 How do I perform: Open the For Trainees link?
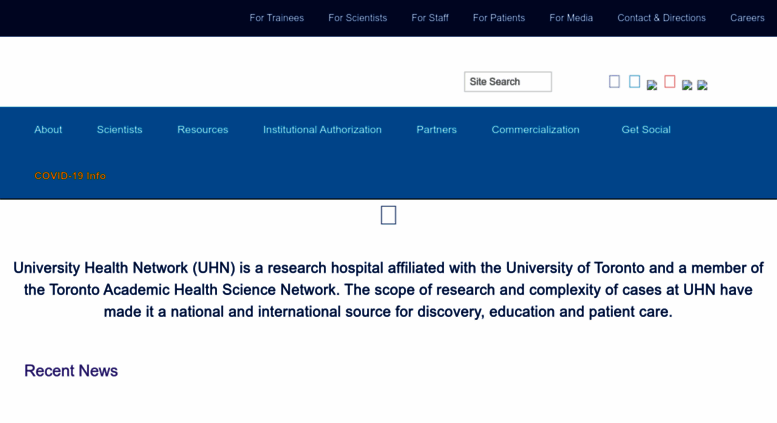click(x=277, y=18)
